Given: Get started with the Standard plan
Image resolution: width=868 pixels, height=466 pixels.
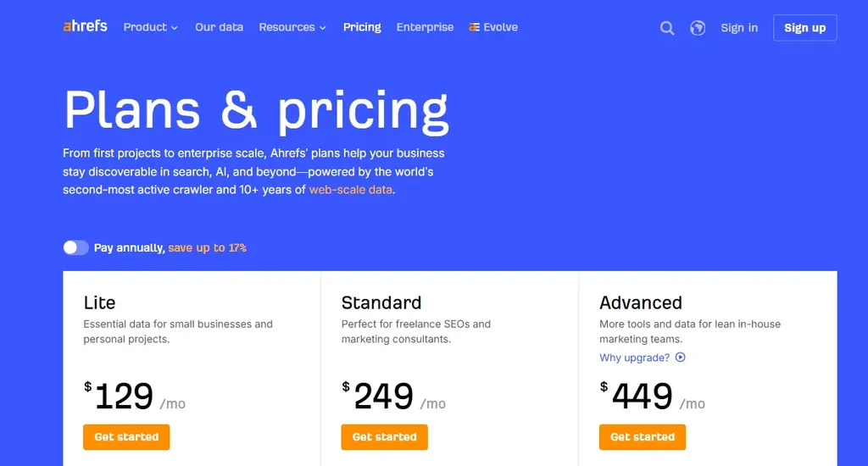Looking at the screenshot, I should pyautogui.click(x=384, y=437).
